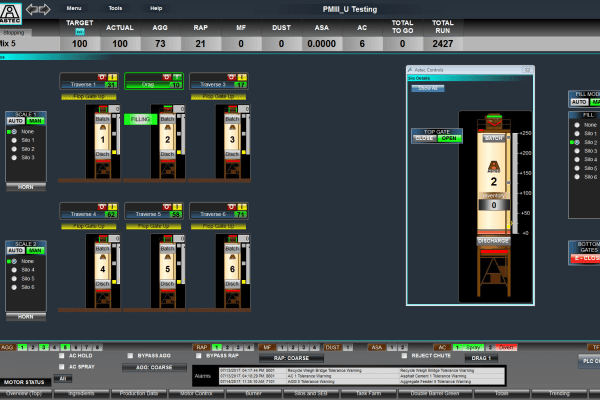
Task: Enable the BYPASS AGG checkbox
Action: (x=130, y=356)
